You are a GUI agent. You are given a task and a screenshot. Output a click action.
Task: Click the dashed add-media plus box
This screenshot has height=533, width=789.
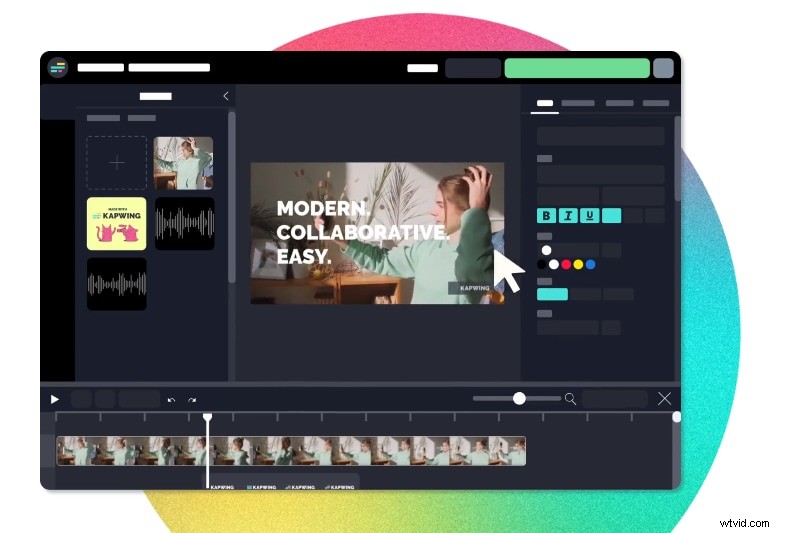(117, 163)
